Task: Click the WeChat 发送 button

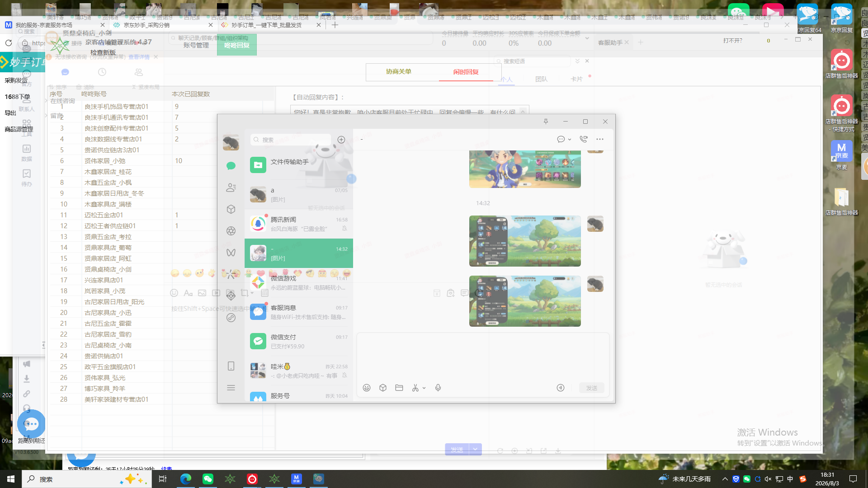Action: pyautogui.click(x=592, y=388)
